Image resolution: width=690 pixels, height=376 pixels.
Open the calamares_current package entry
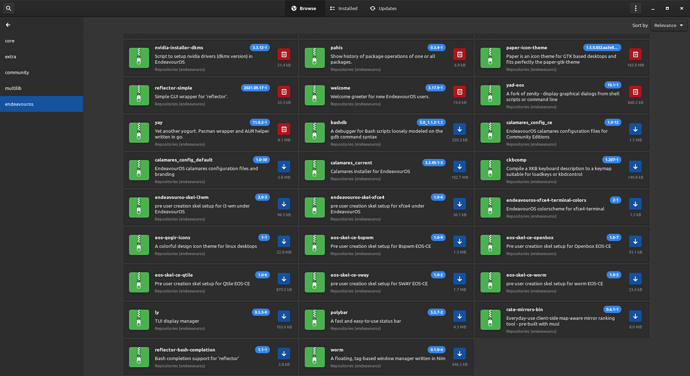point(387,170)
